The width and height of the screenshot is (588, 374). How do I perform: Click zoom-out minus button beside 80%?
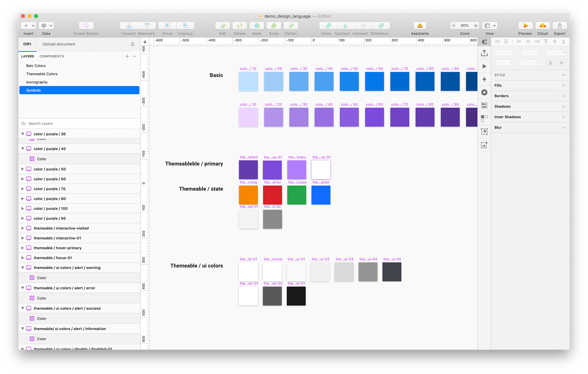click(x=454, y=26)
